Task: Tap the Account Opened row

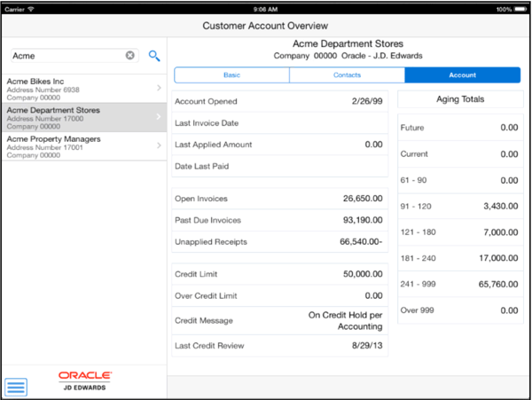Action: [x=280, y=101]
